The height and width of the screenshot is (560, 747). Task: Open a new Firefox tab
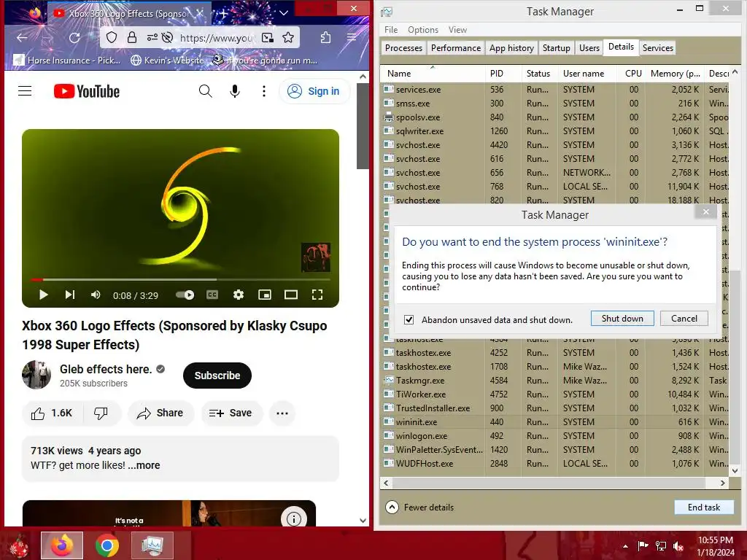tap(224, 13)
